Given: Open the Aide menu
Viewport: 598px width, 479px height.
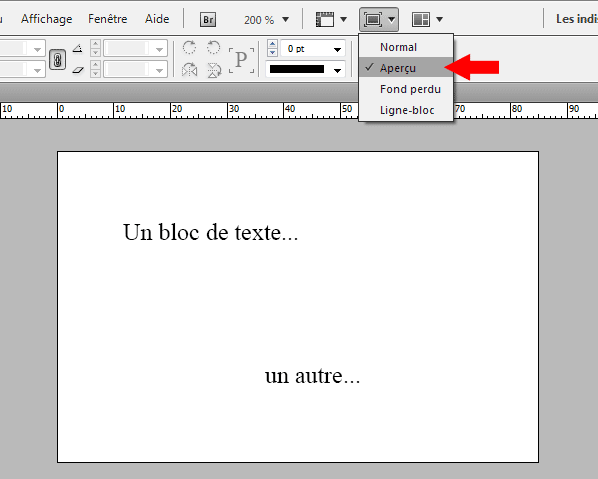Looking at the screenshot, I should click(157, 19).
